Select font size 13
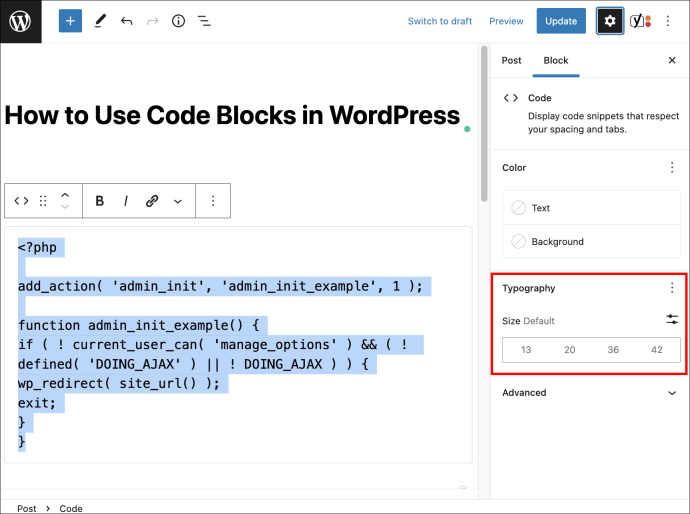The image size is (690, 514). coord(526,350)
